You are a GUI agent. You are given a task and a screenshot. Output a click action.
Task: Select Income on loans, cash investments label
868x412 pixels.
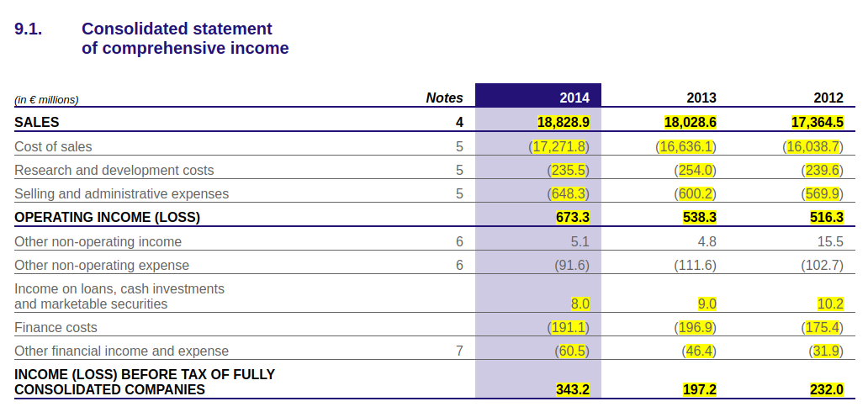point(119,296)
